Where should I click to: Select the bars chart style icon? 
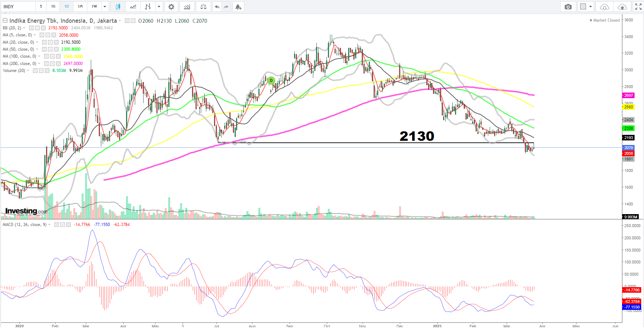click(x=148, y=7)
